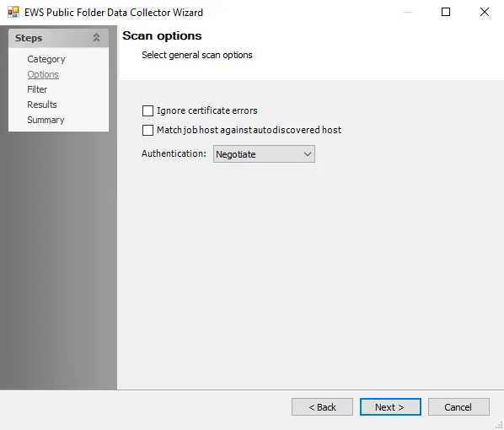Click the Ignore certificate errors label
Image resolution: width=504 pixels, height=430 pixels.
(x=207, y=110)
